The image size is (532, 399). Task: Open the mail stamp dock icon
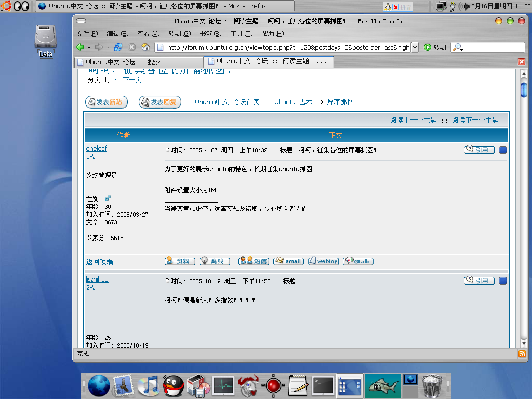click(124, 386)
